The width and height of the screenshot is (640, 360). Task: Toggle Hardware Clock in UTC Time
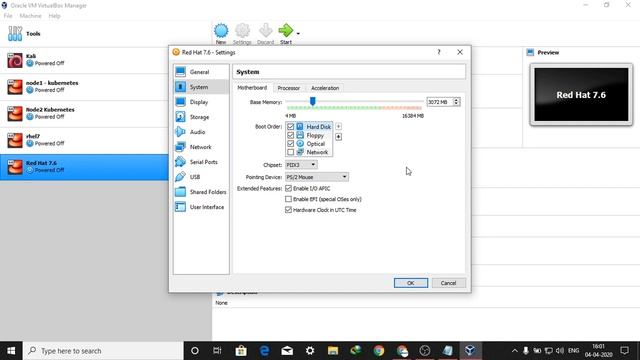(x=289, y=210)
